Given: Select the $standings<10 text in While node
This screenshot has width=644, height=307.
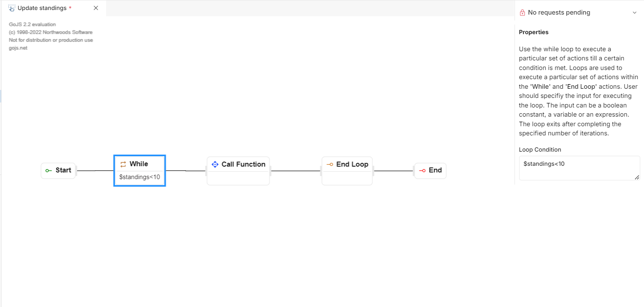Looking at the screenshot, I should [139, 177].
